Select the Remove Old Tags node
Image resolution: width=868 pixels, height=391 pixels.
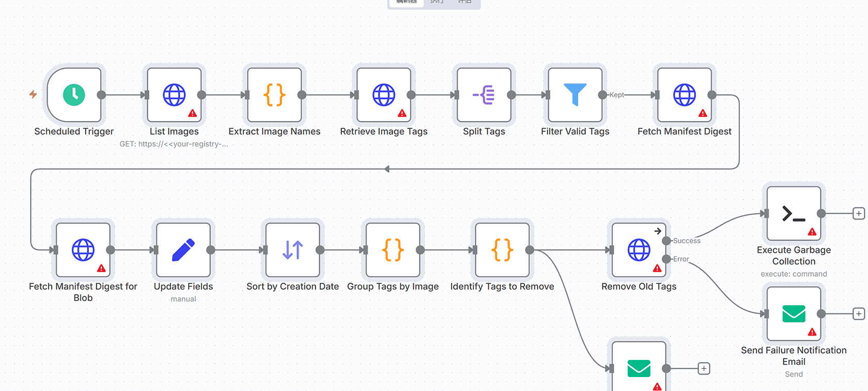[639, 250]
